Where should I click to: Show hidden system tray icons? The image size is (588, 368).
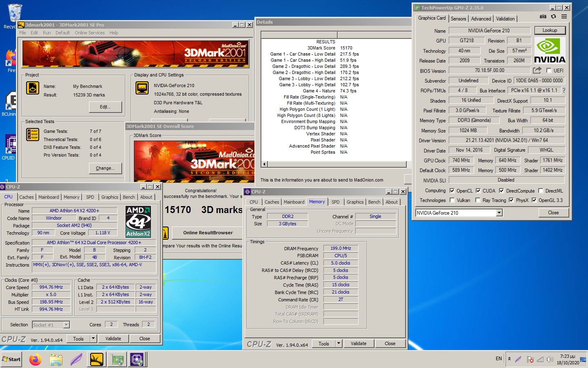click(509, 359)
